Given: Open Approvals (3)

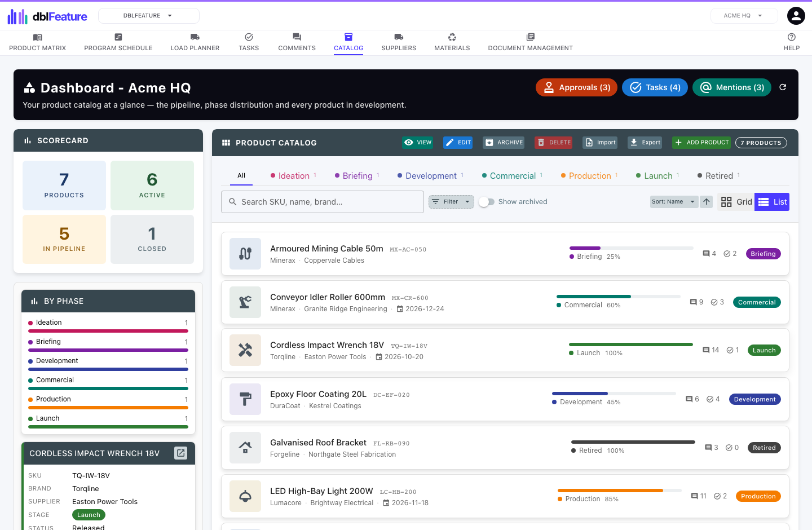Looking at the screenshot, I should 577,87.
